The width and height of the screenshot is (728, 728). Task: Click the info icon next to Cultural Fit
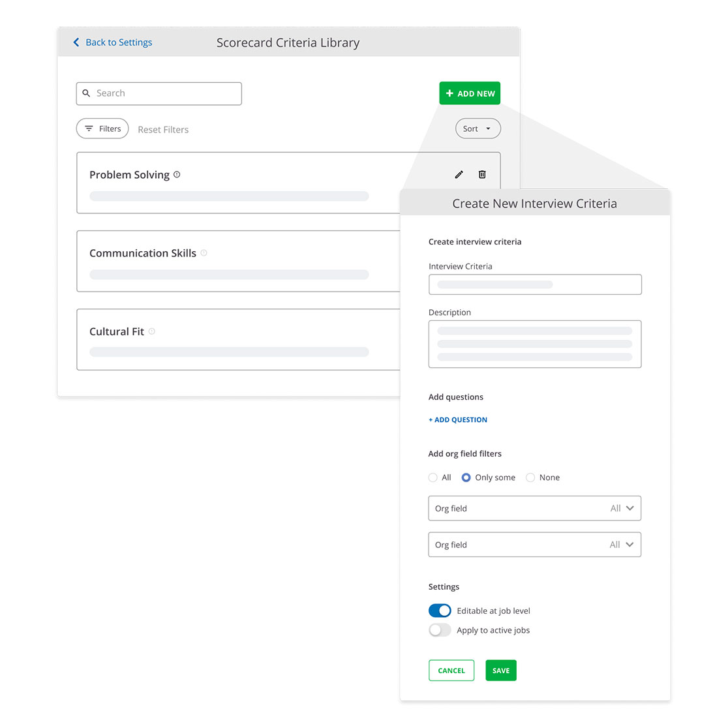click(x=151, y=331)
